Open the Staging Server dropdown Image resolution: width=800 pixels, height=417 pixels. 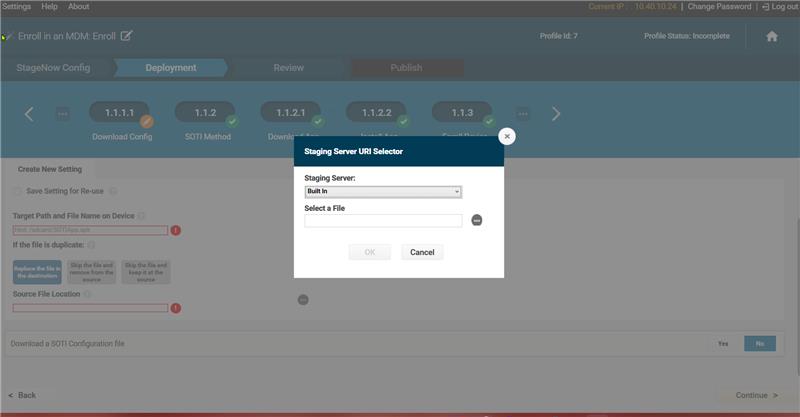point(383,191)
